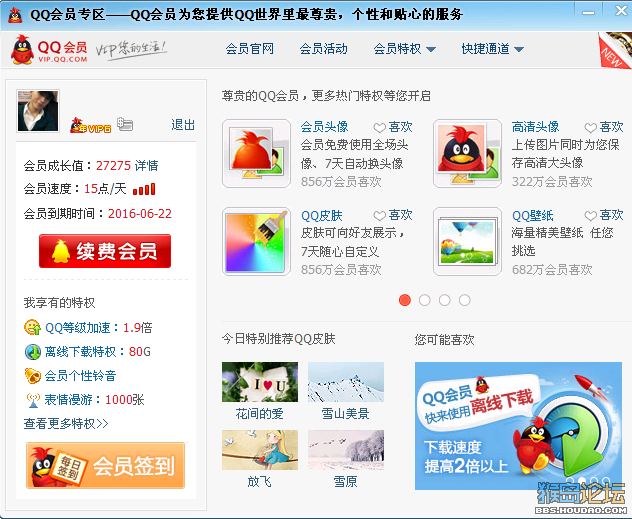
Task: Click the 年VIP6 badge icon
Action: pyautogui.click(x=90, y=126)
